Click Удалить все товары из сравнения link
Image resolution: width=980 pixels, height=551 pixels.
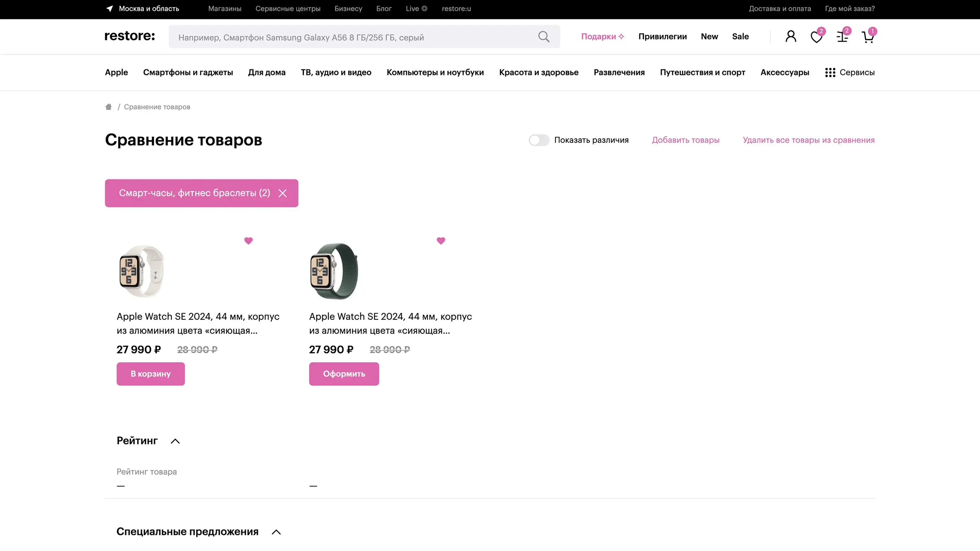pyautogui.click(x=808, y=140)
